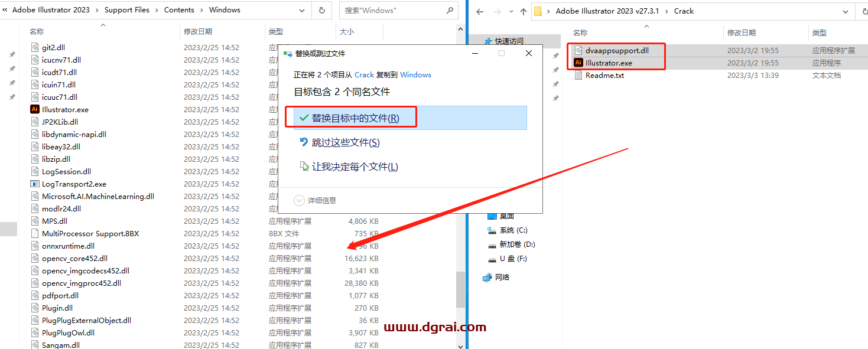Select the MultiProcessor Support.8BX file
Screen dimensions: 868x349
89,233
